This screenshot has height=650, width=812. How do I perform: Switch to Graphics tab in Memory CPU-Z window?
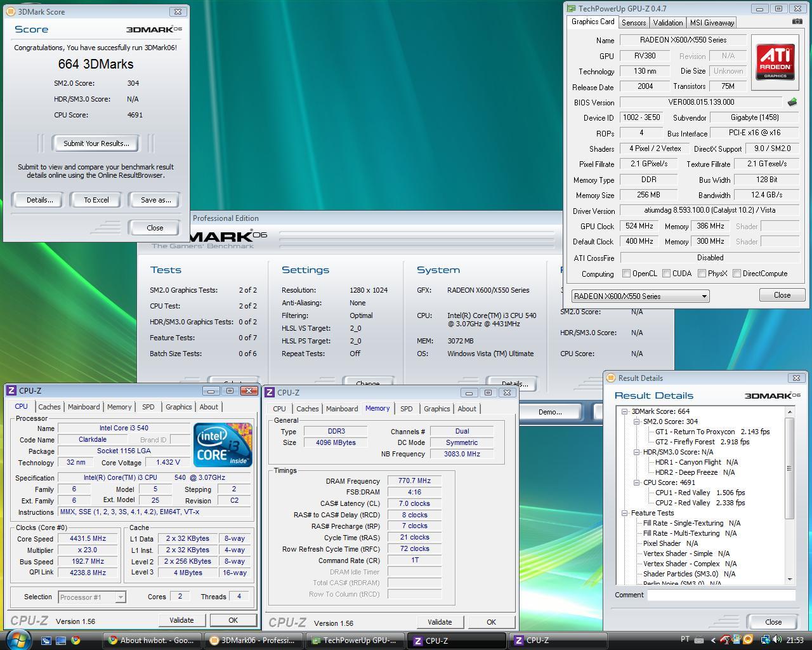click(x=436, y=409)
